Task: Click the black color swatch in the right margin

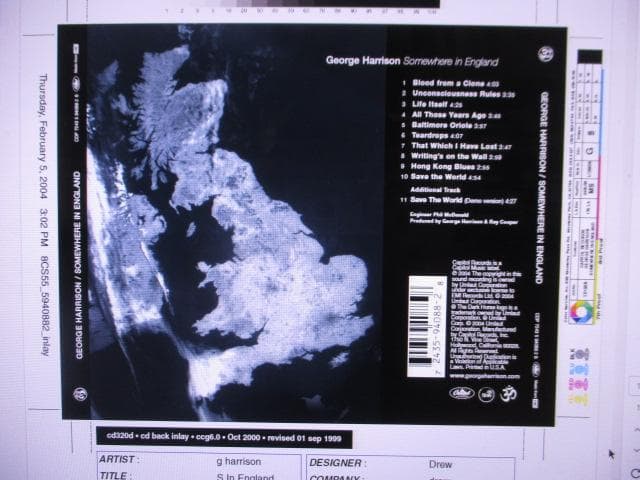Action: (x=589, y=56)
